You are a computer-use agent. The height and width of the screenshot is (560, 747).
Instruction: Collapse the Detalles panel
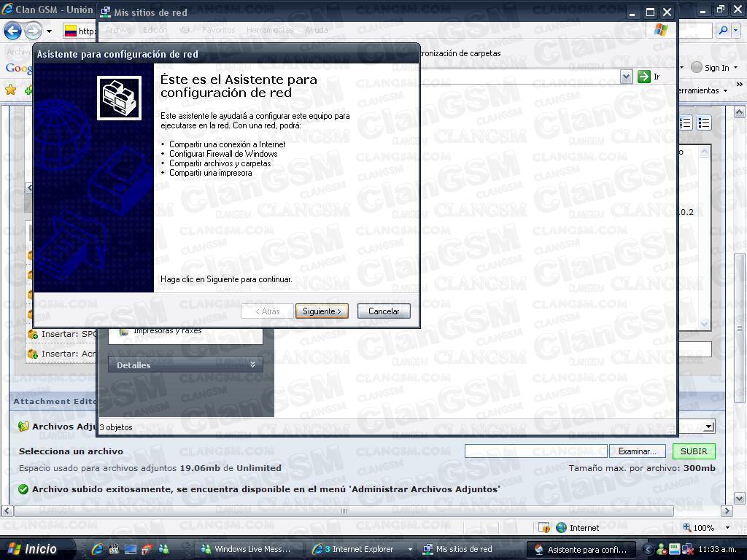click(255, 365)
